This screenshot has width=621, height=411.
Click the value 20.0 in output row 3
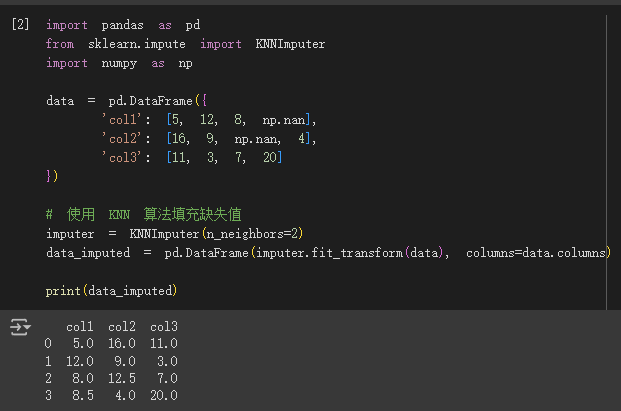pyautogui.click(x=164, y=395)
